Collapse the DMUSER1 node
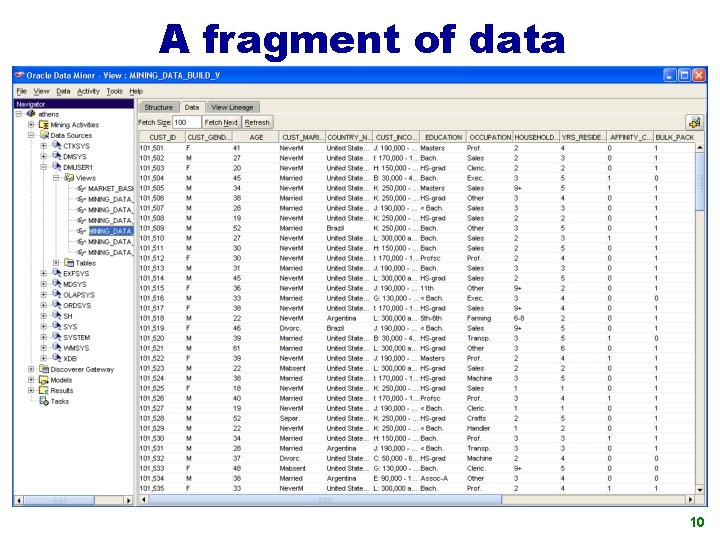Screen dimensions: 720x540 coord(44,167)
